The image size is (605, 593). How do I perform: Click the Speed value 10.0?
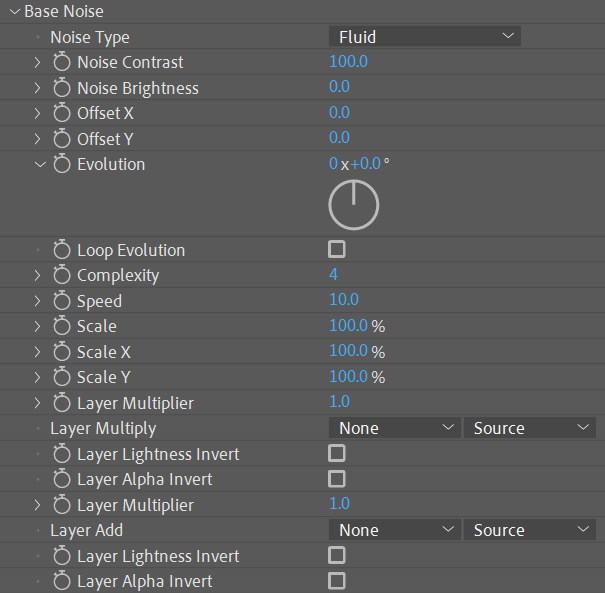(x=344, y=301)
